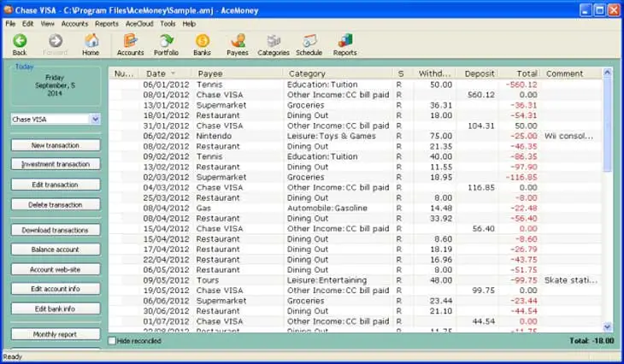Image resolution: width=624 pixels, height=364 pixels.
Task: Go back with the Back toolbar icon
Action: coord(20,44)
